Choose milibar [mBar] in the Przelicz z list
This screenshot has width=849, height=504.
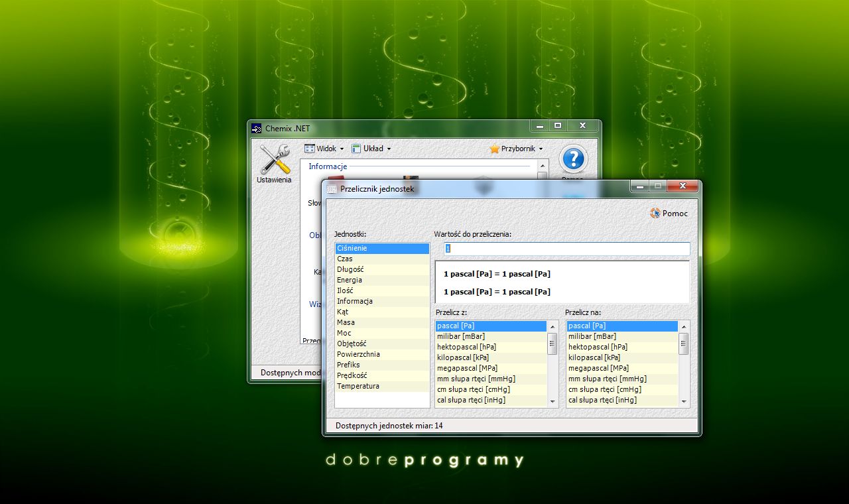coord(491,336)
